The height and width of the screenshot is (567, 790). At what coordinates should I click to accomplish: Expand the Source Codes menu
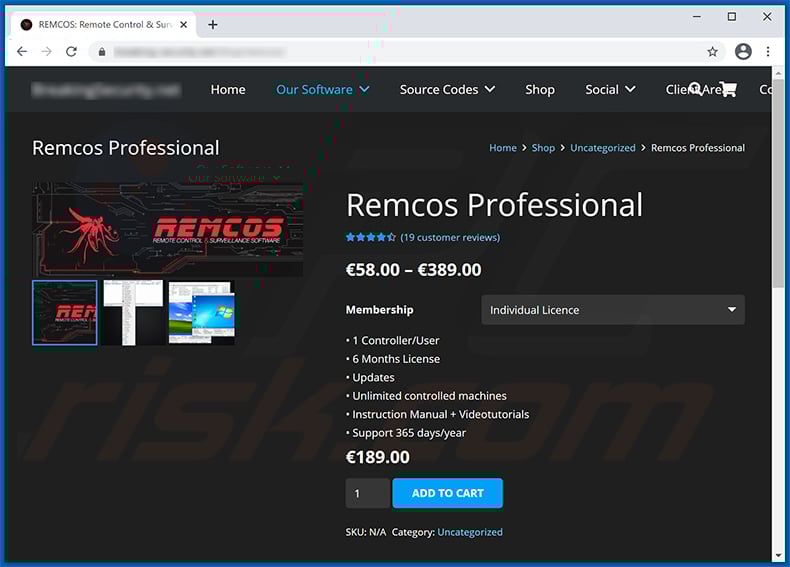[447, 90]
